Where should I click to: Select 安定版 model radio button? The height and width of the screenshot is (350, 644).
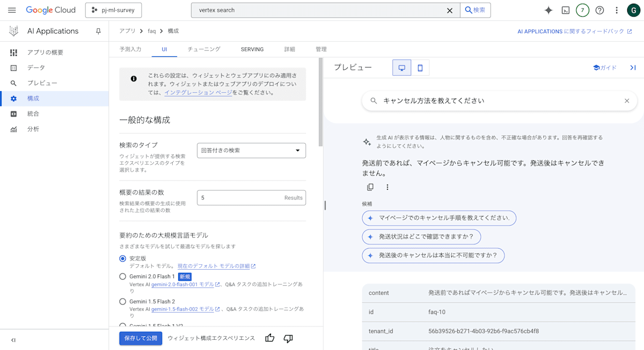(123, 258)
